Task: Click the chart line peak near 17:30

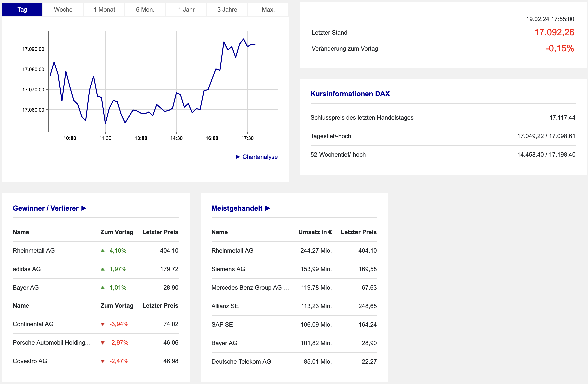Action: (244, 39)
